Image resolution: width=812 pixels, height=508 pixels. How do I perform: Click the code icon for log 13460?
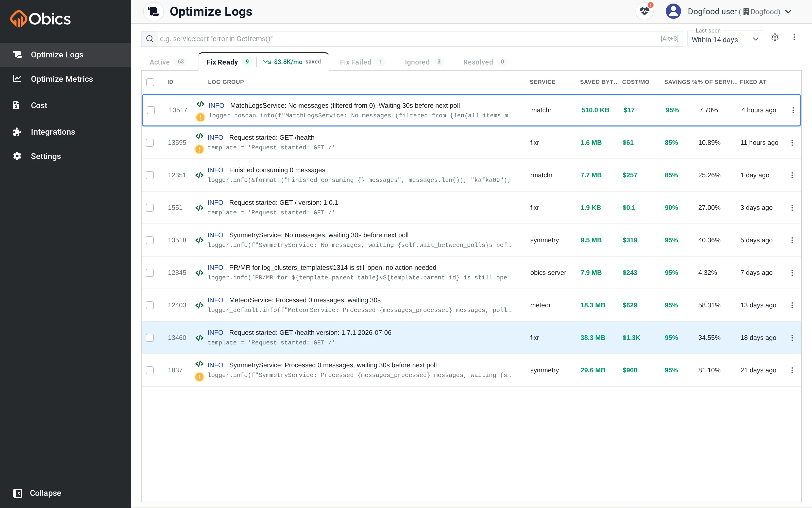199,338
